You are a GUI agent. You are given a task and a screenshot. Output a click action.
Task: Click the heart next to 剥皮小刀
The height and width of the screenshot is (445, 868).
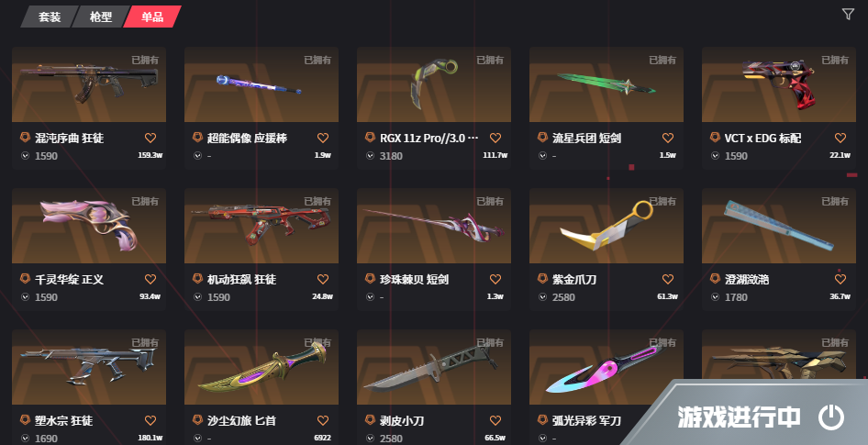[x=495, y=420]
